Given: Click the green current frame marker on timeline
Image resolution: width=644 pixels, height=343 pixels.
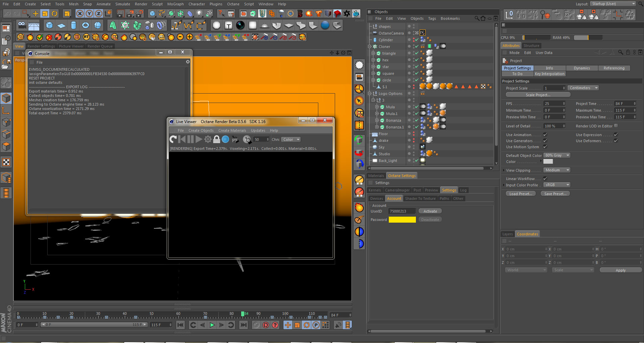Looking at the screenshot, I should pos(243,314).
